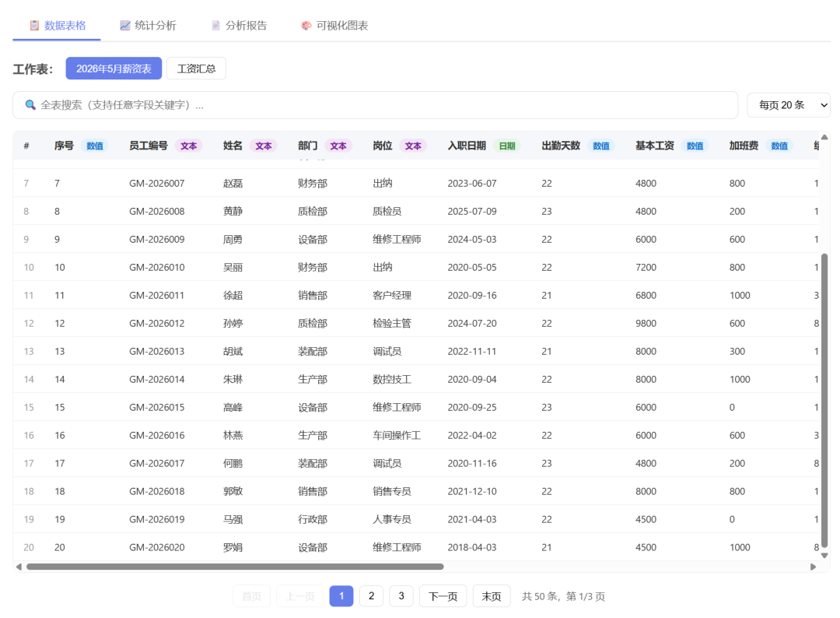
Task: Click the vertical scrollbar thumb
Action: (824, 399)
